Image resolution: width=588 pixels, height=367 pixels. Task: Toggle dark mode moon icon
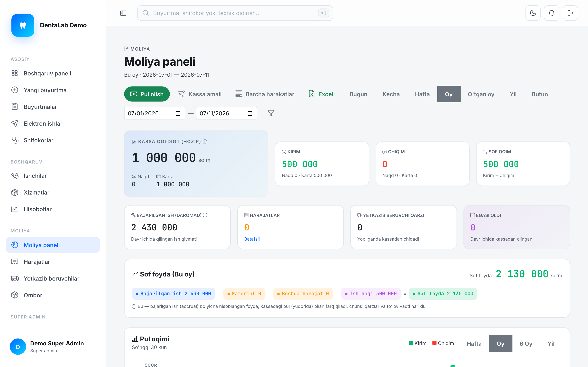pos(533,13)
